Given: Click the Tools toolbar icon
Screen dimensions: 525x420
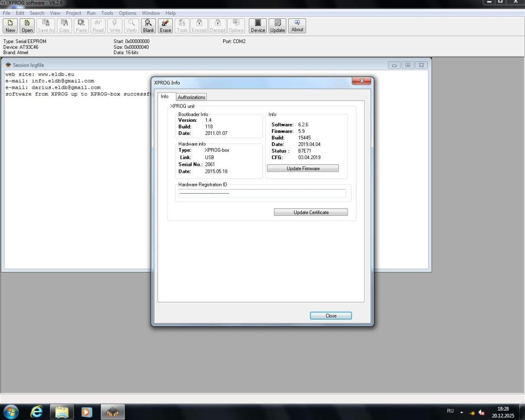Looking at the screenshot, I should (182, 26).
